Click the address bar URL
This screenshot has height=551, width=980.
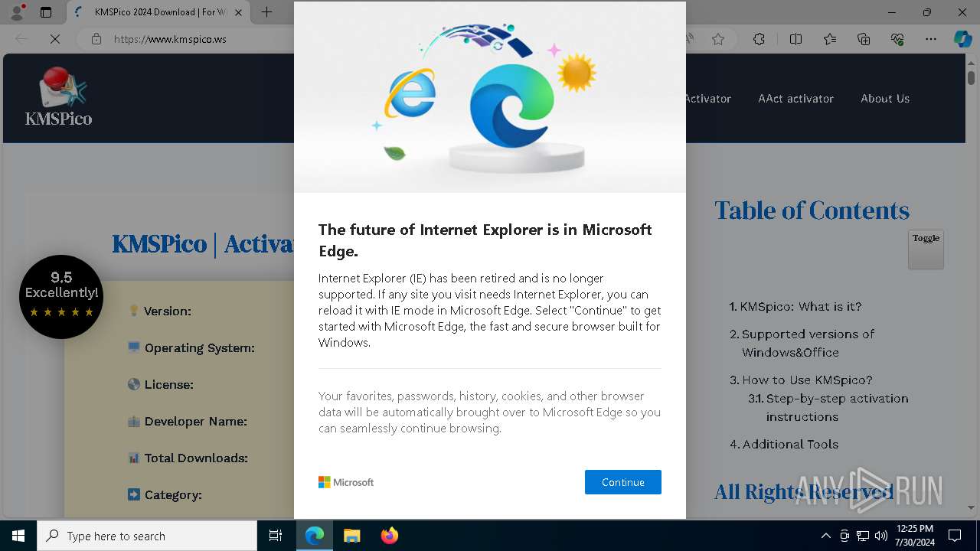pyautogui.click(x=170, y=39)
